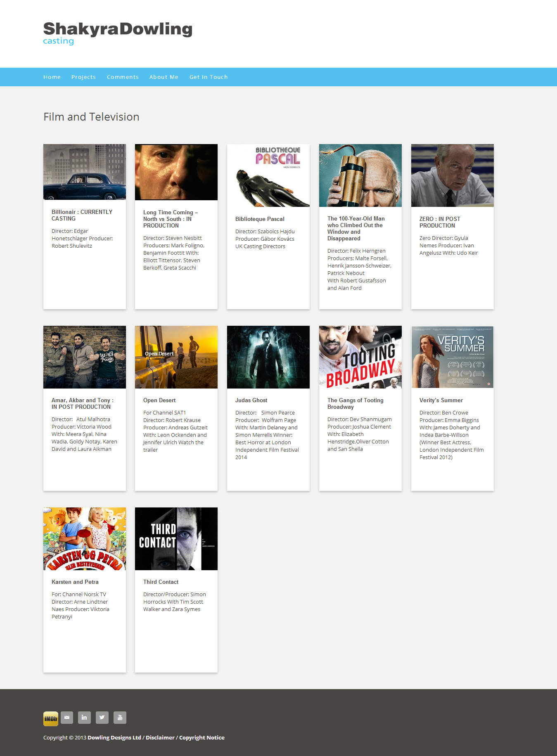This screenshot has height=756, width=557.
Task: Click 'Director: Ben Crowe' description text
Action: 452,435
